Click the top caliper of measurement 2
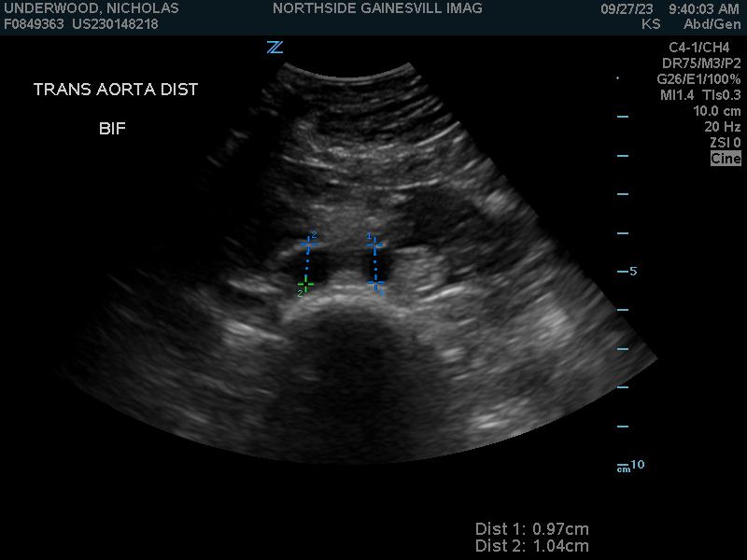This screenshot has height=560, width=747. pos(309,245)
